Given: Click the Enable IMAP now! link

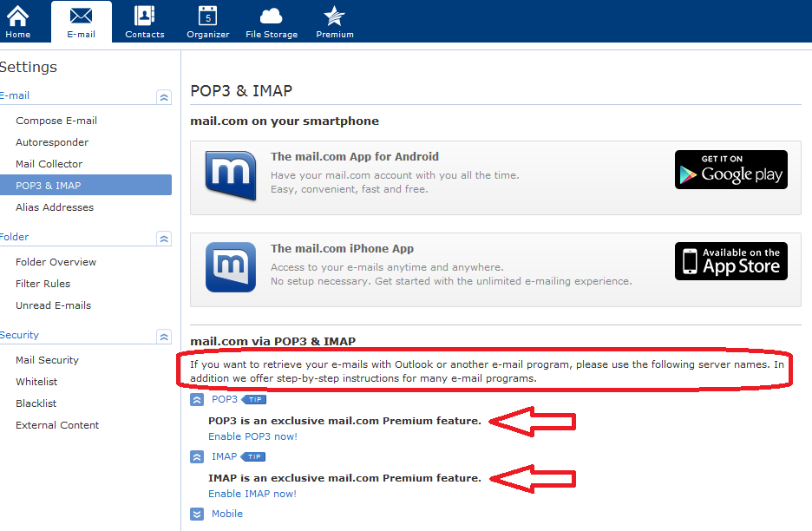Looking at the screenshot, I should click(x=252, y=494).
